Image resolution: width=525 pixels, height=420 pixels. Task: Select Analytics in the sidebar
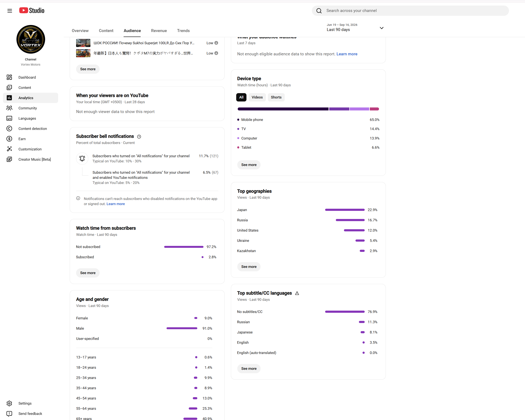(31, 98)
